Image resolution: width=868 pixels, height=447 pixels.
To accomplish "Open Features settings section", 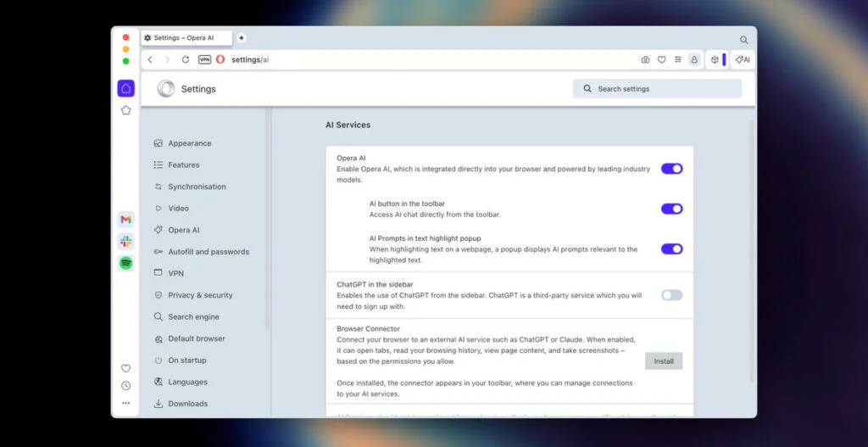I will 176,165.
